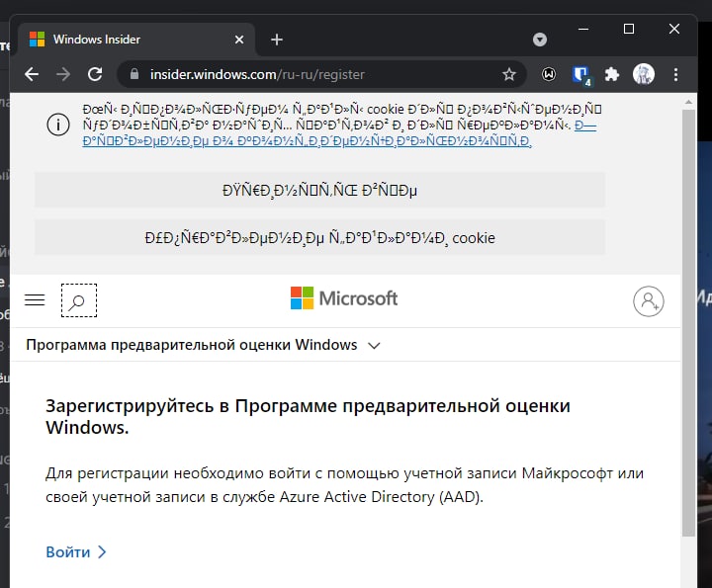The height and width of the screenshot is (588, 712).
Task: Click the cookie notice info icon
Action: 58,125
